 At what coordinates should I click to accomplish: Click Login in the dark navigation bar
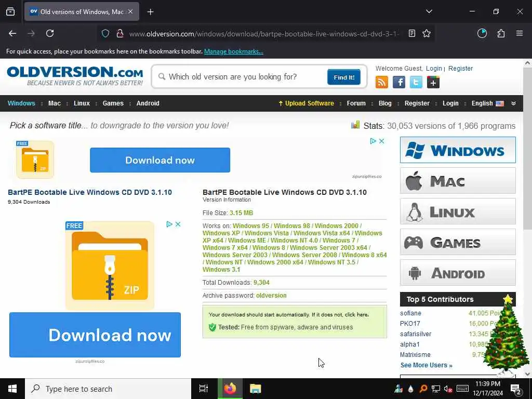click(450, 103)
